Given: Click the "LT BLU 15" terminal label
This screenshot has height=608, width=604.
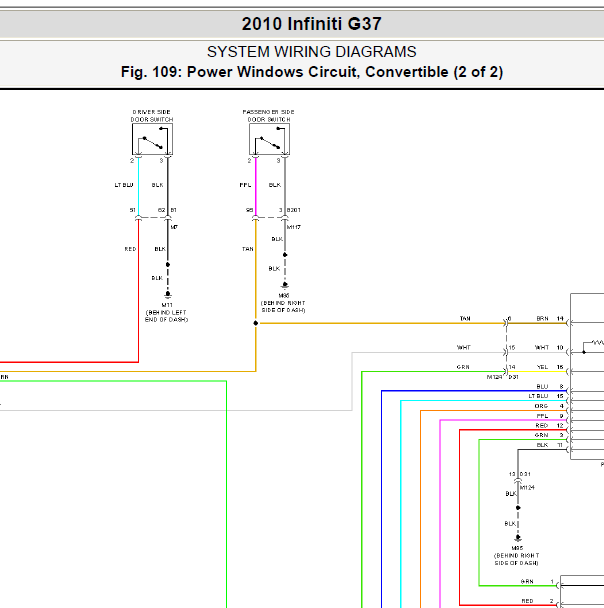Looking at the screenshot, I should 546,396.
